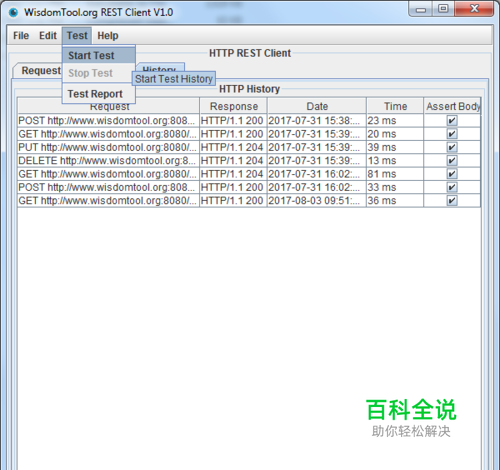The height and width of the screenshot is (470, 500).
Task: Choose Start Test from the Test menu
Action: point(99,55)
